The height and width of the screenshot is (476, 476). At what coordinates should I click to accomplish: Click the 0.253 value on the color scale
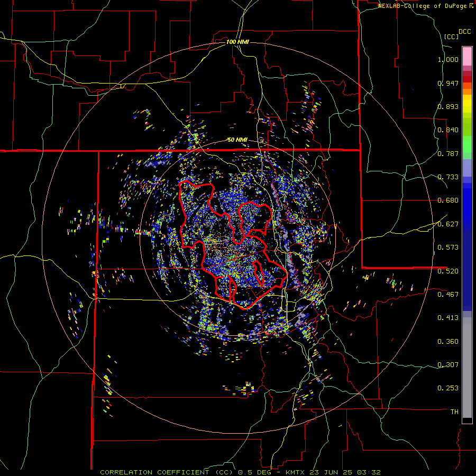click(x=448, y=388)
